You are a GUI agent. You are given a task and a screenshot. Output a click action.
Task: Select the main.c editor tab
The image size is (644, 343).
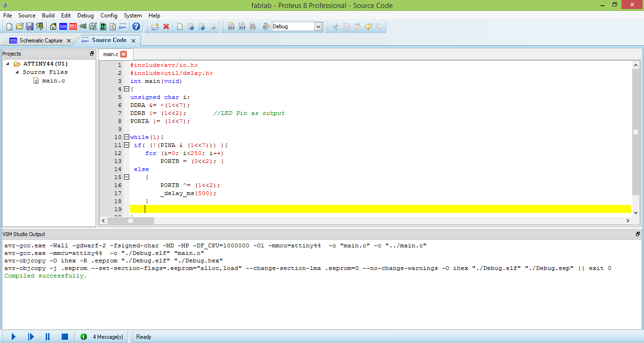click(x=111, y=54)
